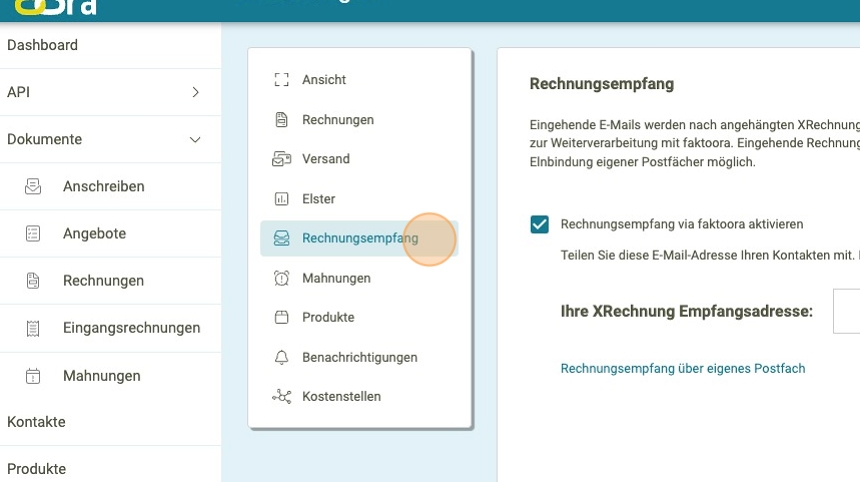Click the faktoora logo in header
Viewport: 860px width, 482px height.
pyautogui.click(x=55, y=8)
